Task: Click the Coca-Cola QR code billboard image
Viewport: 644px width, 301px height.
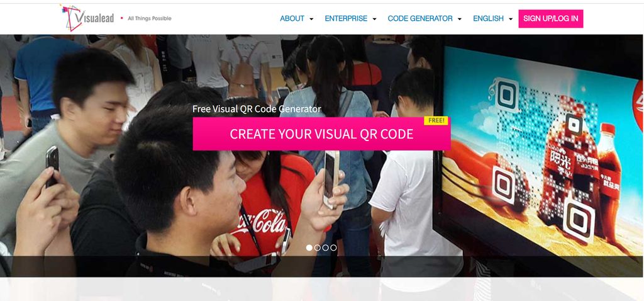Action: [541, 152]
